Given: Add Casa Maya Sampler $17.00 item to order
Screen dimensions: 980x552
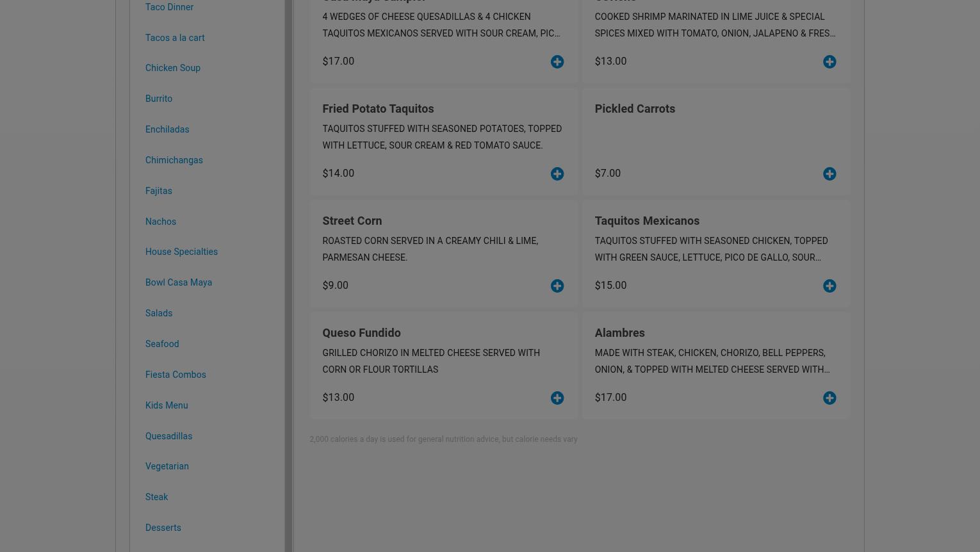Looking at the screenshot, I should click(557, 61).
